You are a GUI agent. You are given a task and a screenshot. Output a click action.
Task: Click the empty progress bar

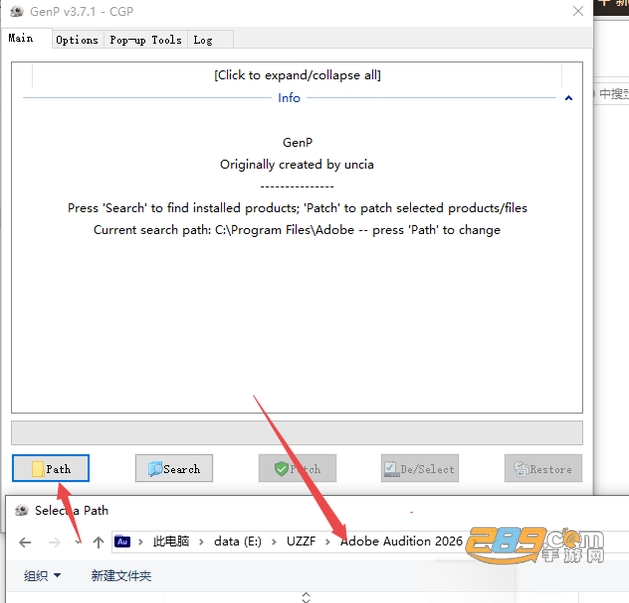tap(297, 433)
